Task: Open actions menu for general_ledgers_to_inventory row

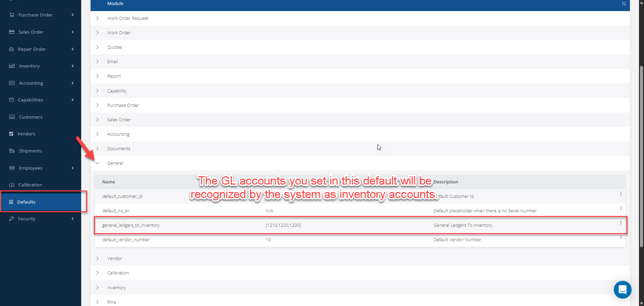Action: pos(621,223)
